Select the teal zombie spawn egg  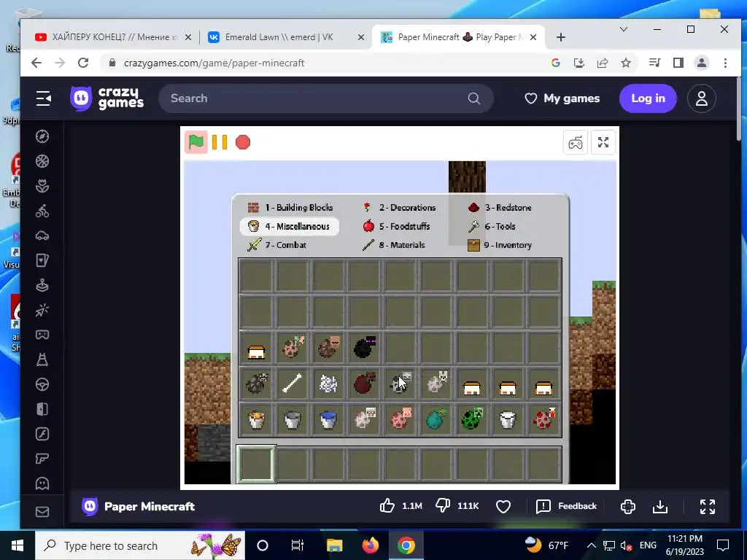click(x=436, y=419)
